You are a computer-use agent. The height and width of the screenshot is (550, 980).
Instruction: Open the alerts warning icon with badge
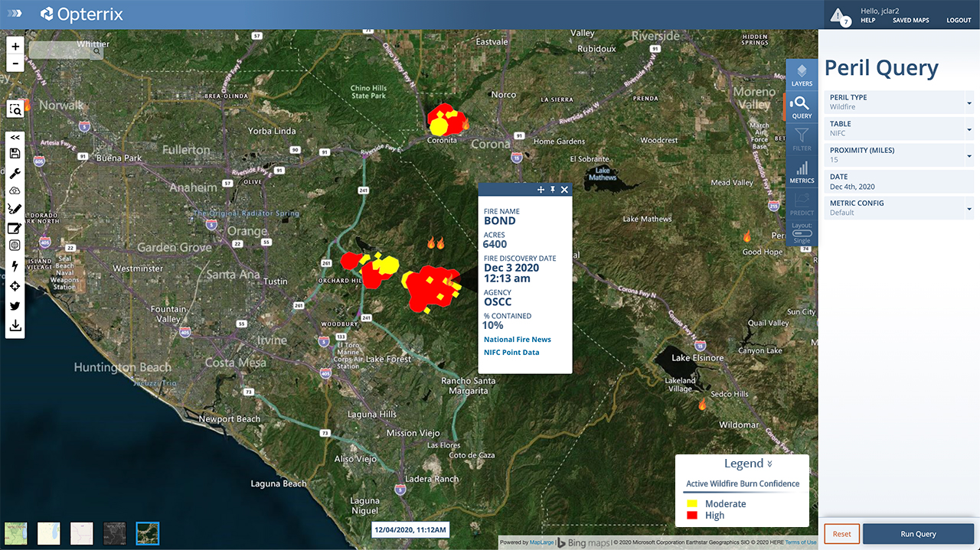click(x=840, y=15)
